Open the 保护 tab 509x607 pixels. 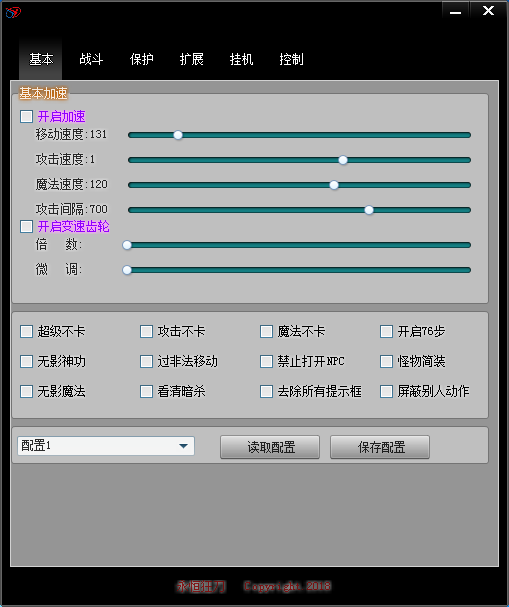(141, 59)
